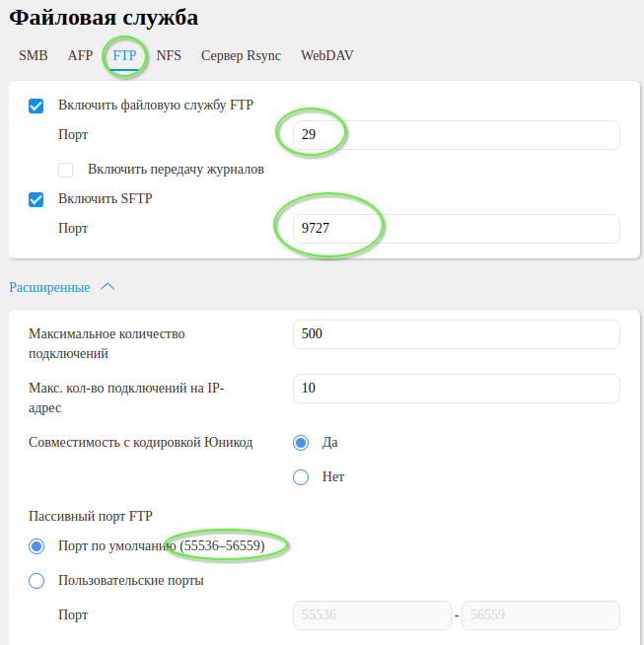
Task: Uncheck Включить файловую службу FTP
Action: (x=36, y=106)
